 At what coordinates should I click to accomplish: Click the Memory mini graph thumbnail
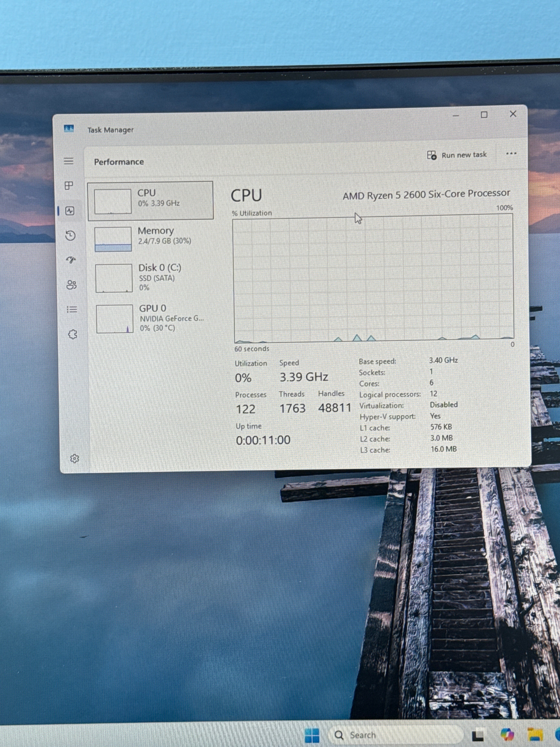pos(113,239)
